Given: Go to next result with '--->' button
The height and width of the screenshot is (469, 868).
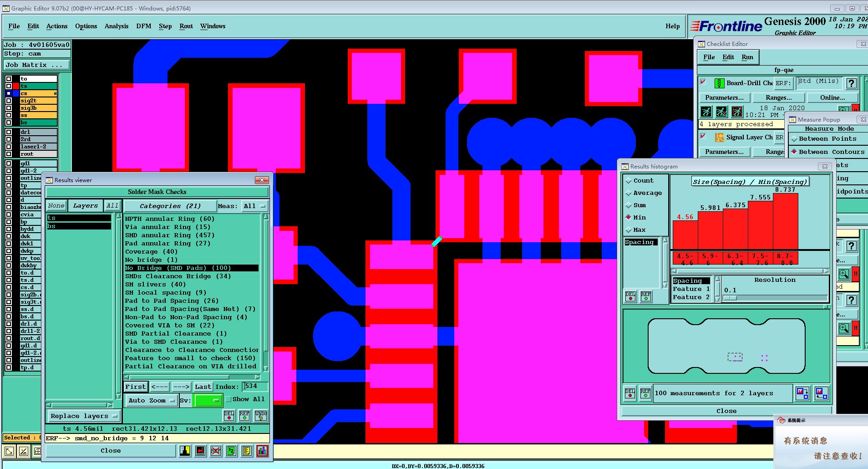Looking at the screenshot, I should [x=181, y=387].
